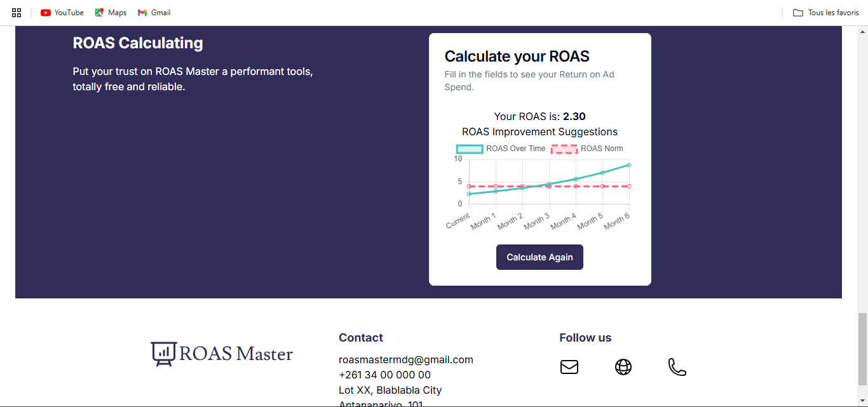Click the envelope email icon in footer
868x407 pixels.
[x=569, y=367]
